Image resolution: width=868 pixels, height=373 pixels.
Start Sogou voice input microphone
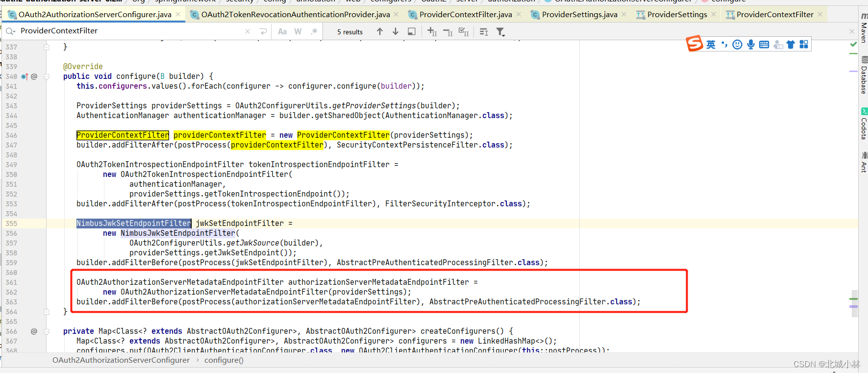pos(751,45)
